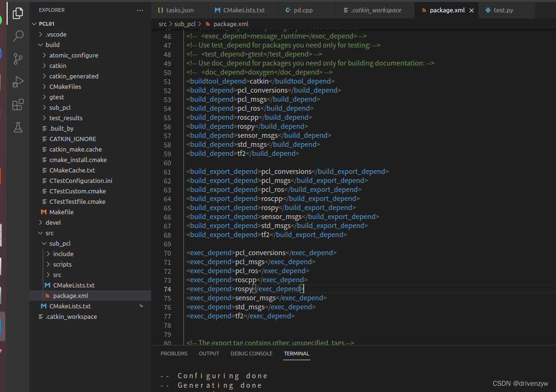Open the DEBUG CONSOLE panel tab
This screenshot has width=556, height=392.
251,354
